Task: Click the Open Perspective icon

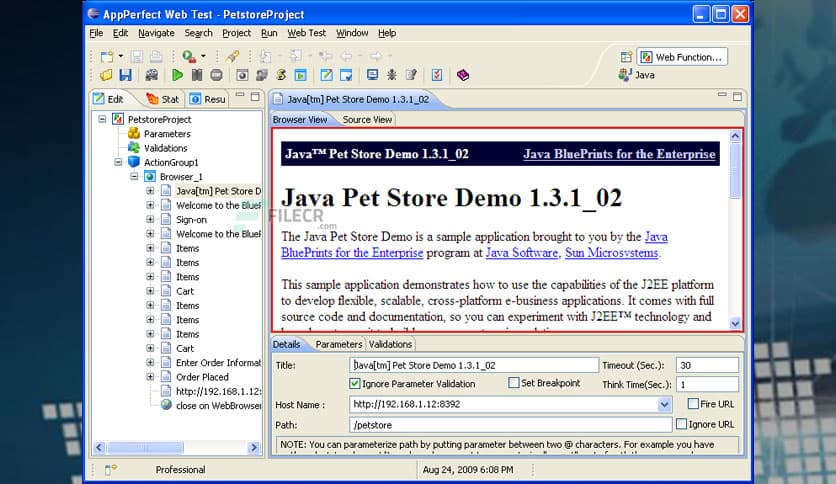Action: click(x=626, y=57)
